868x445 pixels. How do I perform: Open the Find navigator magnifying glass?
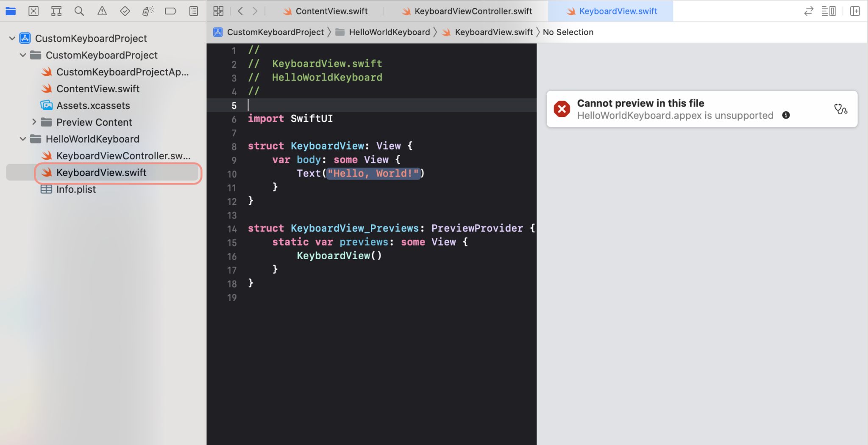[x=79, y=11]
